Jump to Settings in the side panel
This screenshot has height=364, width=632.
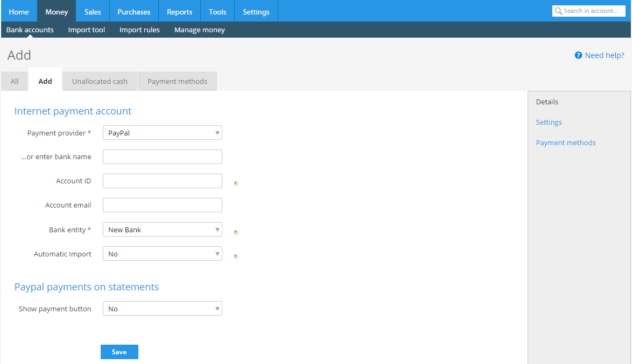549,123
